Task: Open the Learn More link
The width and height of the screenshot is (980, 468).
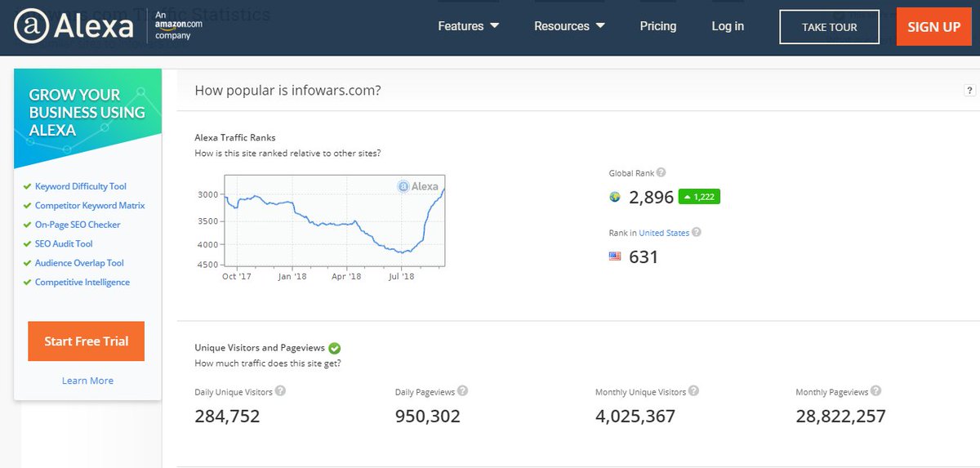Action: click(x=87, y=381)
